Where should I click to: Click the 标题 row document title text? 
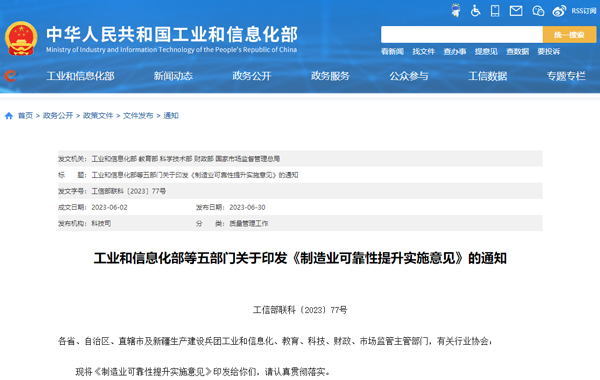point(195,175)
